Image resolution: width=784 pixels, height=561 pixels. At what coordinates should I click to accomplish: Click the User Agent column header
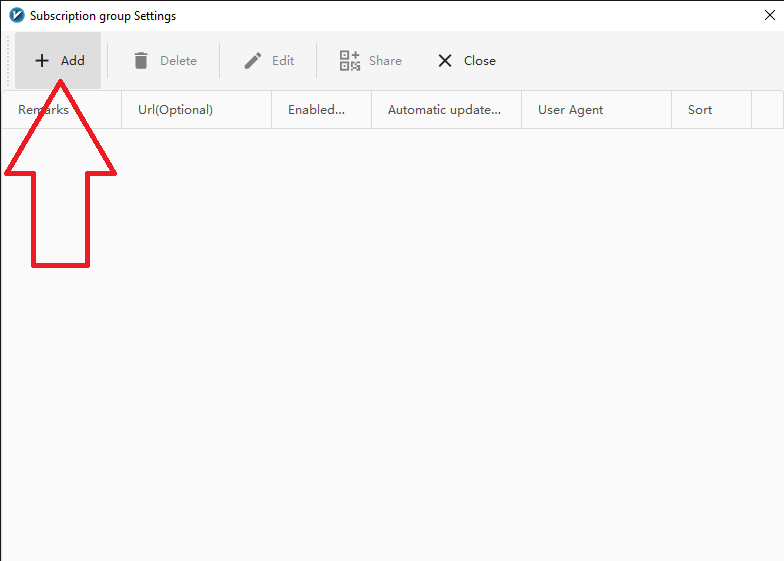click(570, 110)
